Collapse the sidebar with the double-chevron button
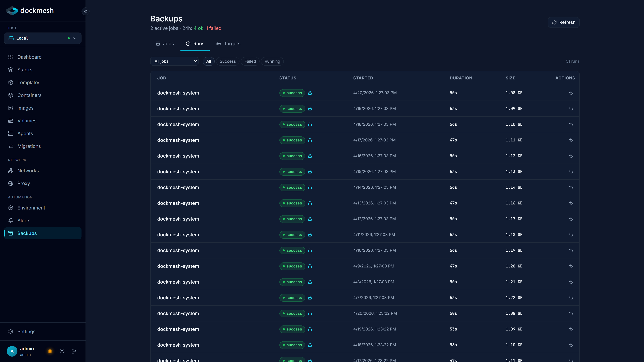The image size is (644, 362). click(85, 11)
